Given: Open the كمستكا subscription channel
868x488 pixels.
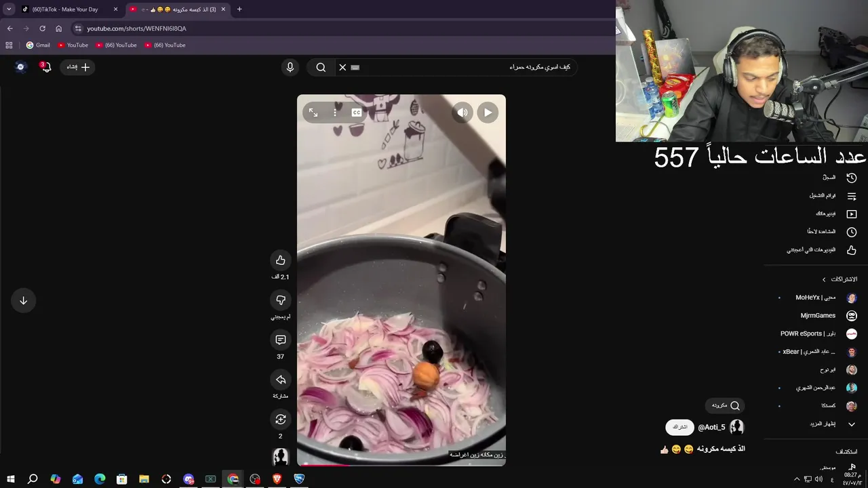Looking at the screenshot, I should coord(816,406).
